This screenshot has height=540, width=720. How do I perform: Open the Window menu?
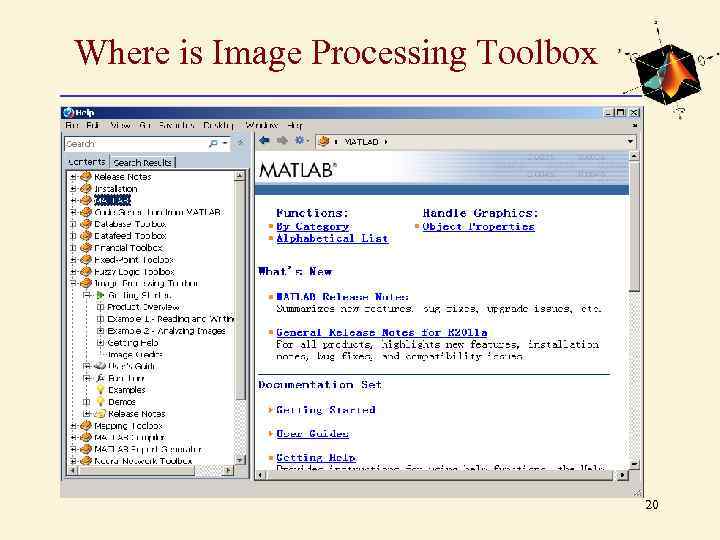point(262,125)
